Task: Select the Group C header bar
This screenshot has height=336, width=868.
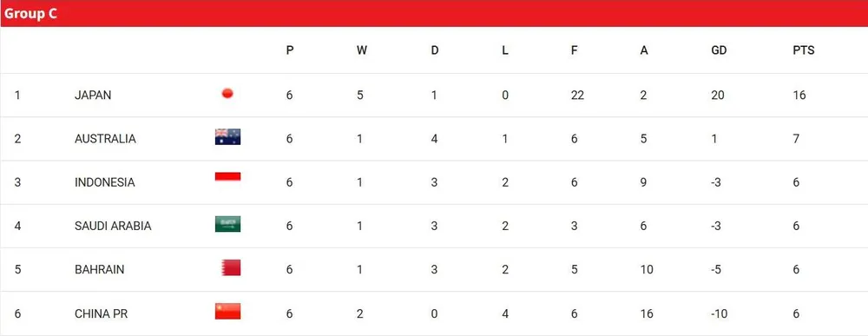Action: click(434, 13)
